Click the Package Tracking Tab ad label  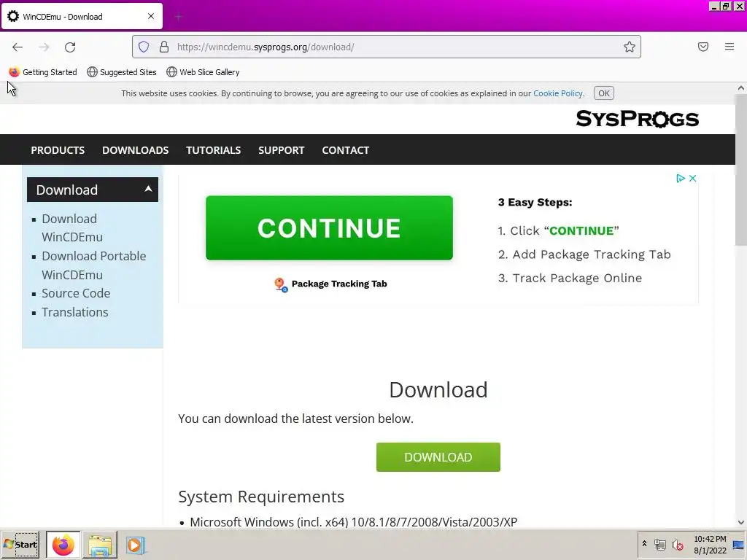pos(339,284)
